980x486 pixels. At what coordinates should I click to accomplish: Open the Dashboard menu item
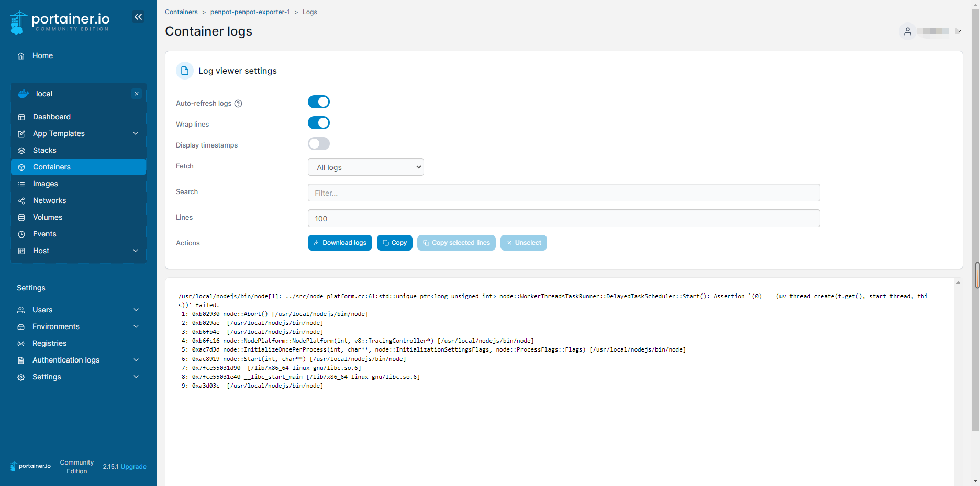click(51, 117)
